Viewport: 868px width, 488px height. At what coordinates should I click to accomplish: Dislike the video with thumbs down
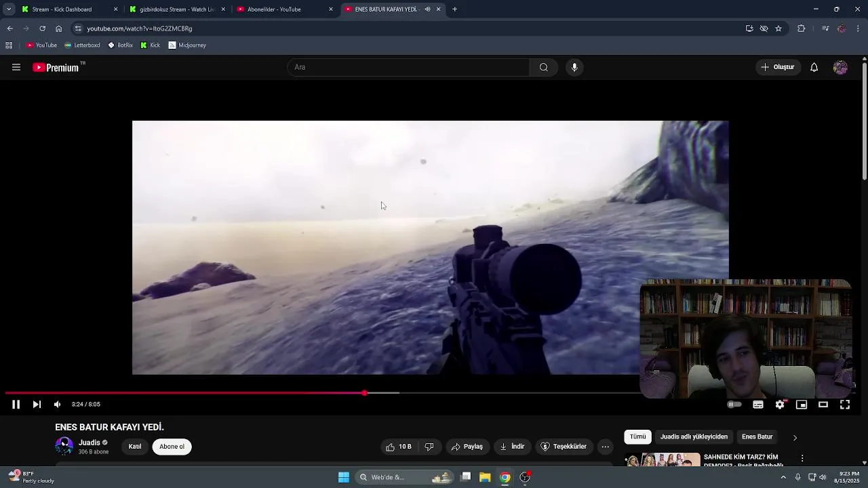[x=429, y=447]
